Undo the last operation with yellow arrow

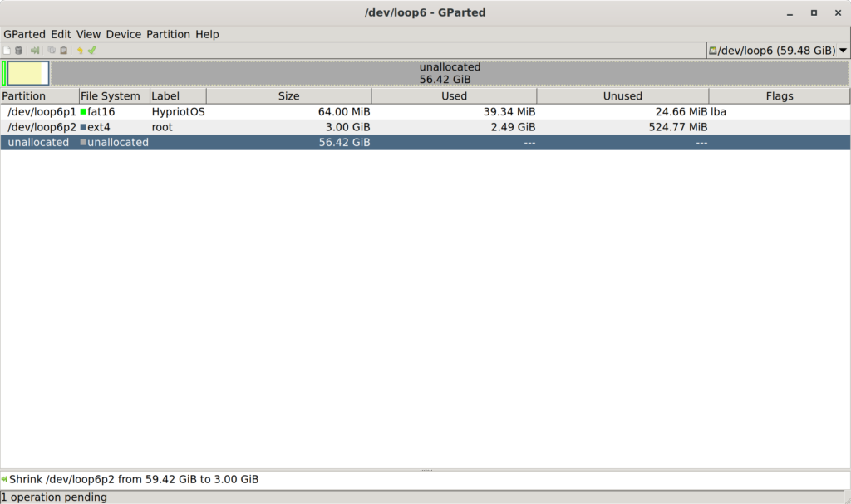[x=81, y=51]
